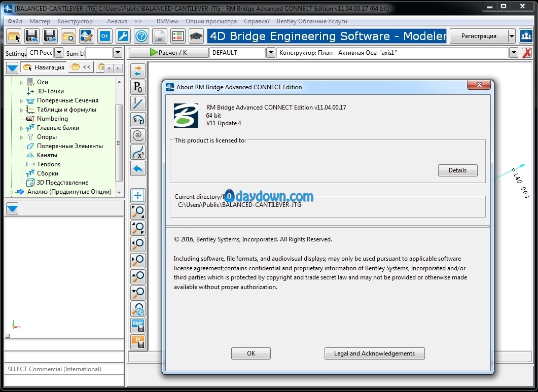
Task: Select the spiral curve tool
Action: [138, 136]
